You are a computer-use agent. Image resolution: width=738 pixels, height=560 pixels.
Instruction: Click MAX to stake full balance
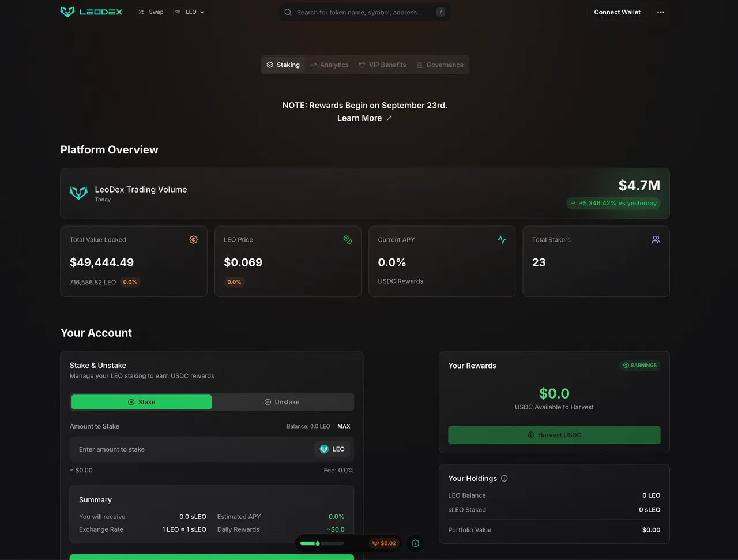tap(344, 426)
